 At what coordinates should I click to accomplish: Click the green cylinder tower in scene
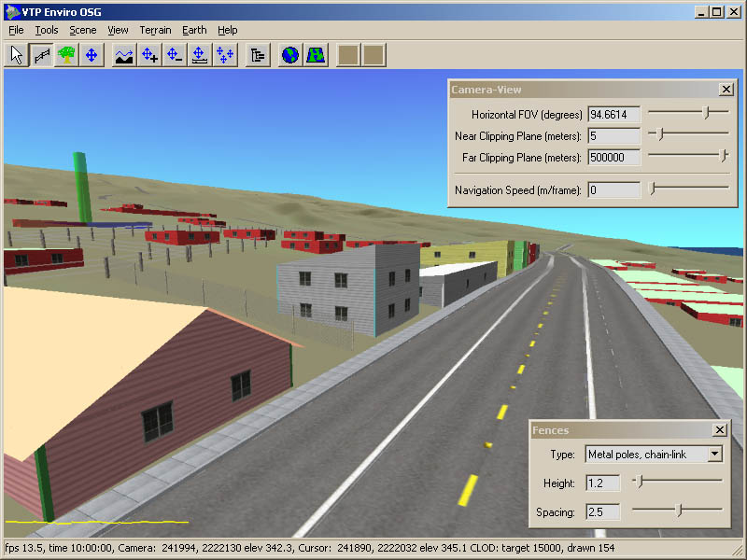click(x=82, y=188)
